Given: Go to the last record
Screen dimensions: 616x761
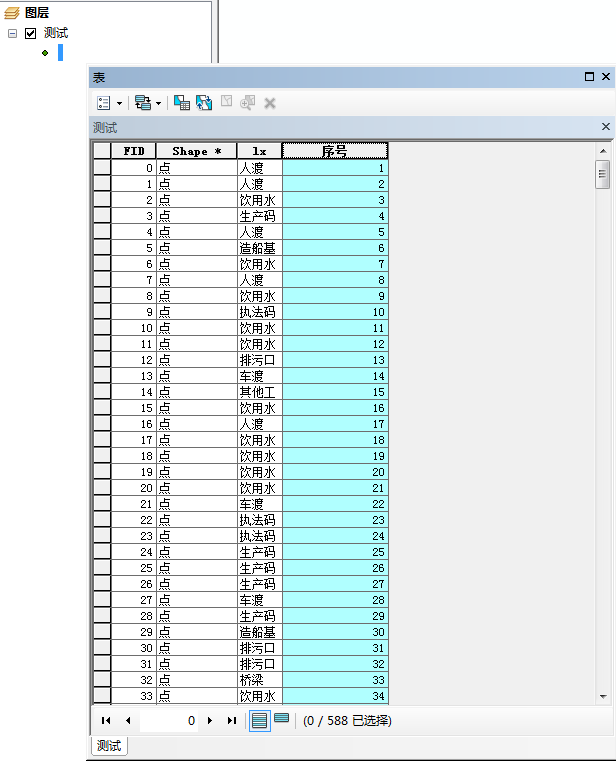Looking at the screenshot, I should [x=232, y=721].
